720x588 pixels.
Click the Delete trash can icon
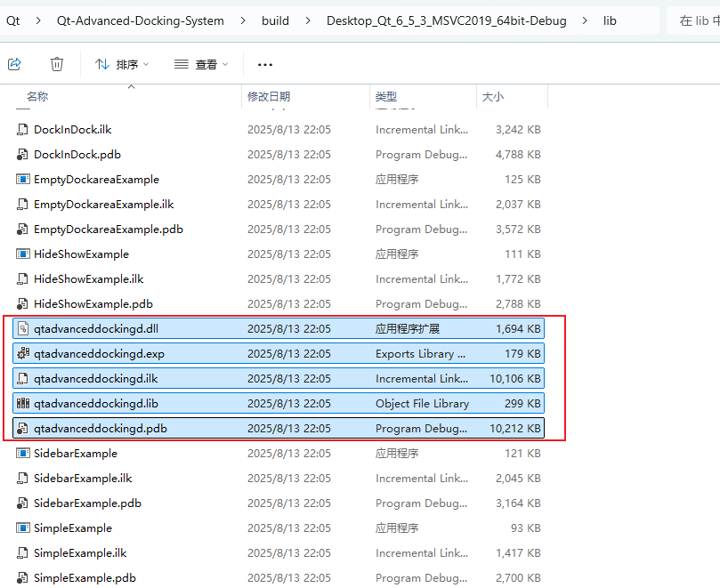[x=56, y=64]
